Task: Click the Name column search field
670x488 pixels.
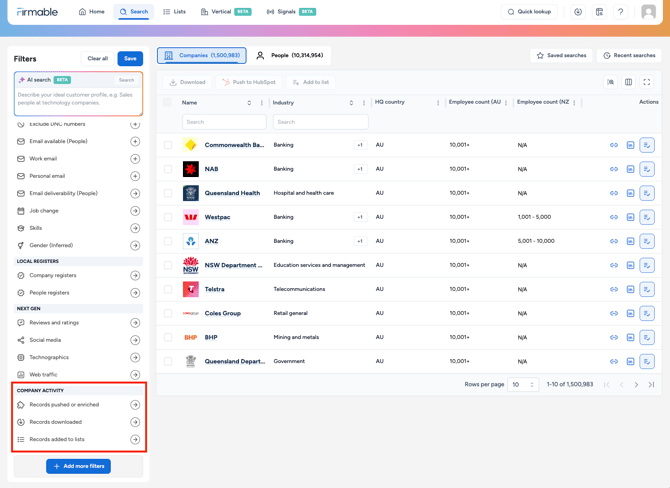Action: click(x=224, y=122)
